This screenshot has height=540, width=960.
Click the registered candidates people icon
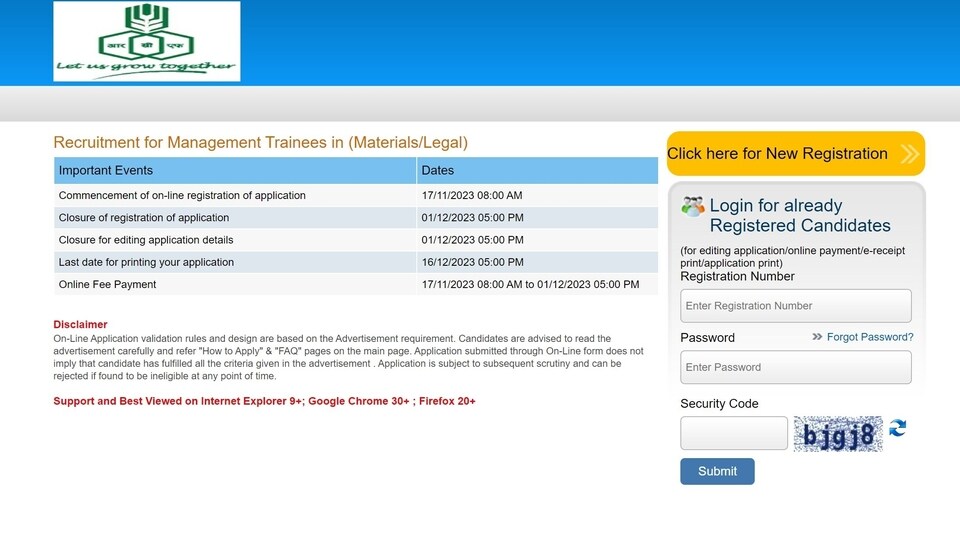point(692,206)
